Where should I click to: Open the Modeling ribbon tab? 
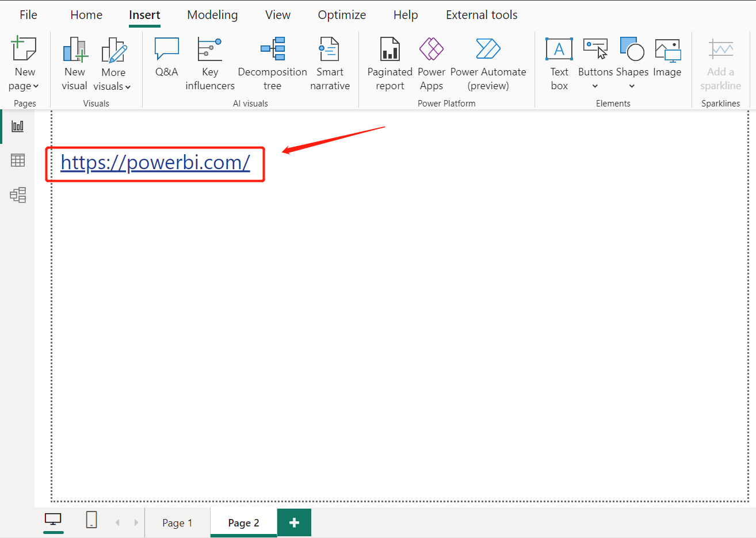212,15
